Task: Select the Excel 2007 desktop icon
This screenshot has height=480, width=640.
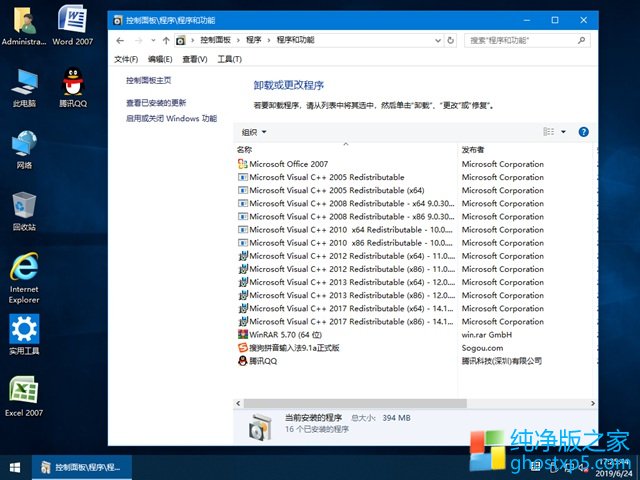Action: (x=24, y=397)
